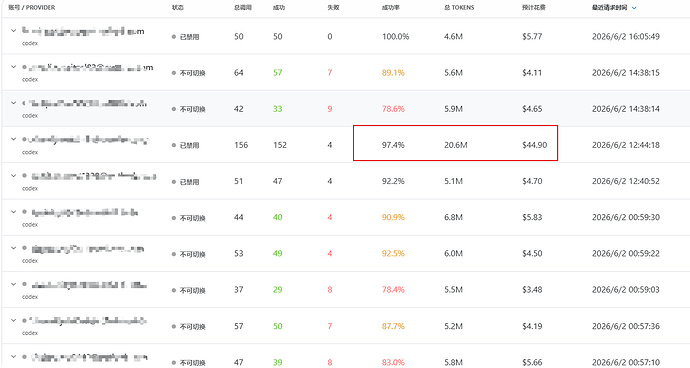Expand the row requested at 14:38:14

coord(13,103)
